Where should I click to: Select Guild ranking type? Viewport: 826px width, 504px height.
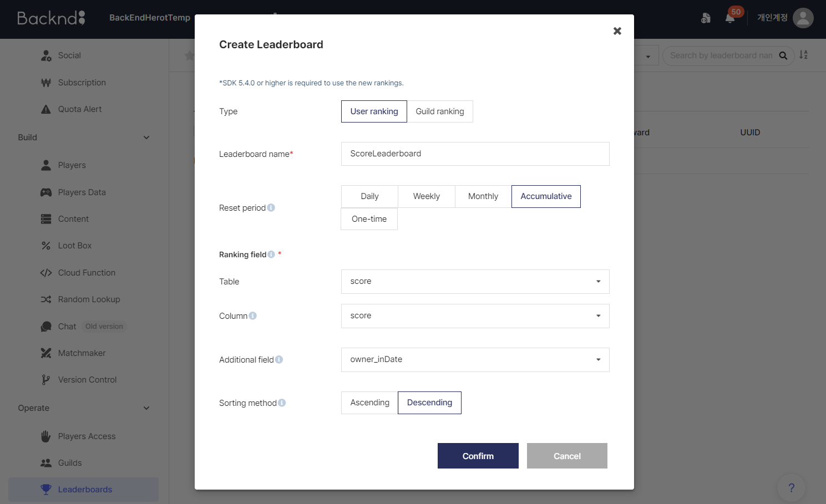pyautogui.click(x=440, y=111)
